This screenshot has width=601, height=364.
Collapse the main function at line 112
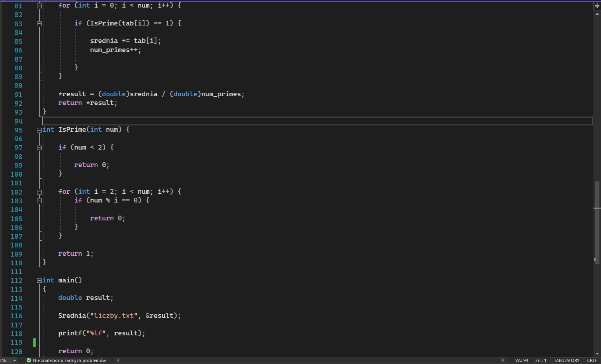39,281
